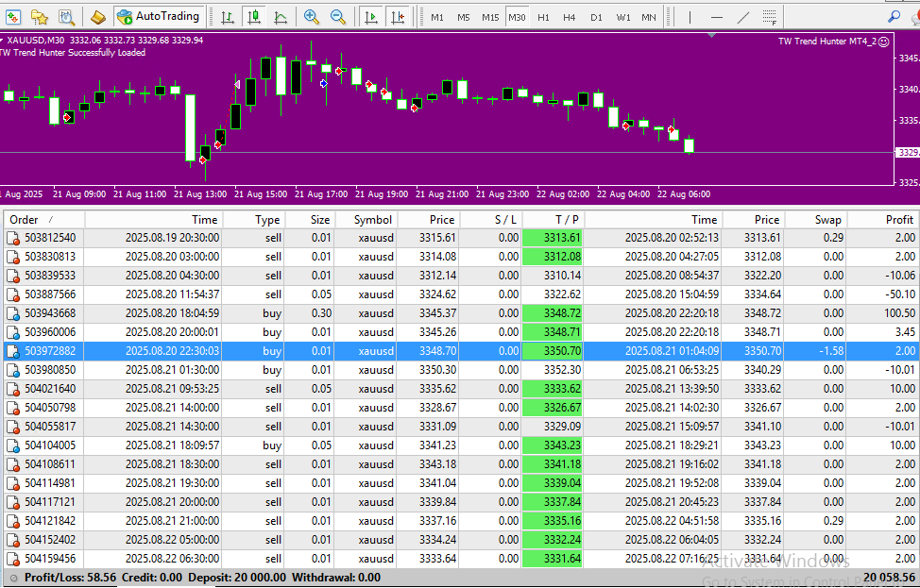Image resolution: width=920 pixels, height=588 pixels.
Task: Click the XAUUSD,M30 chart title text
Action: (36, 41)
